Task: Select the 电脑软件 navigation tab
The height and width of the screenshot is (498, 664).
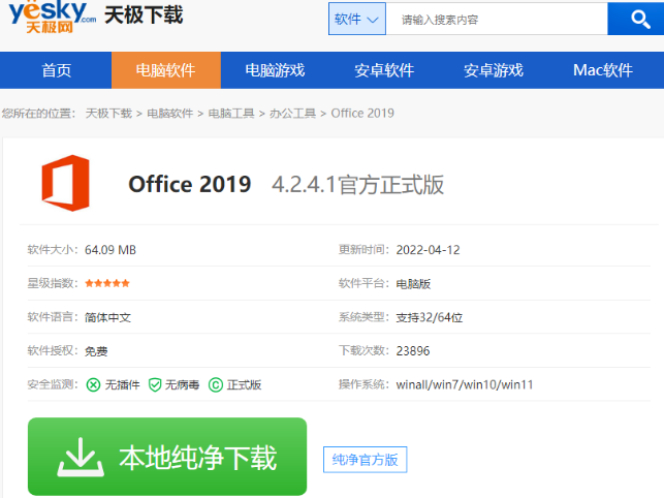Action: pyautogui.click(x=166, y=70)
